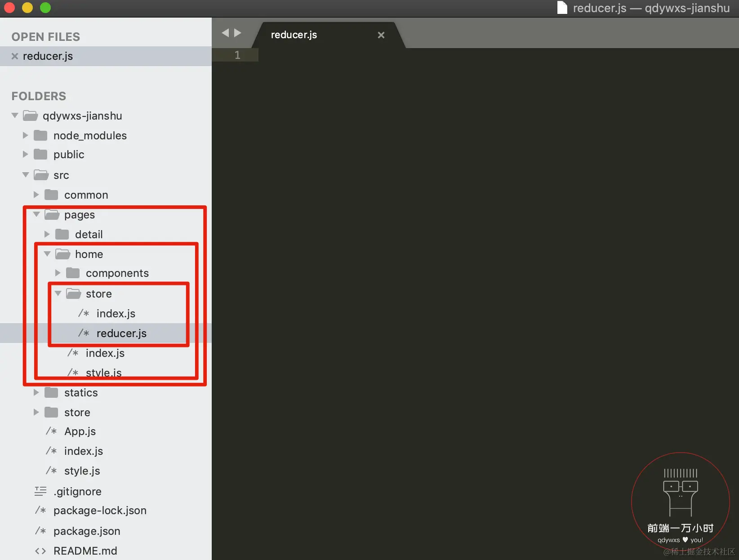Click the README.md markup file icon
This screenshot has height=560, width=739.
[x=40, y=551]
